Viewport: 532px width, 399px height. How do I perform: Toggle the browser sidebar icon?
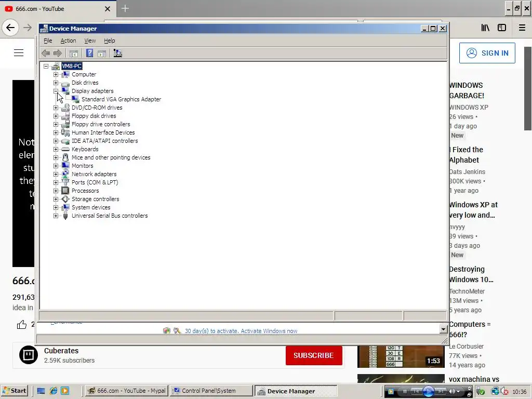[502, 28]
